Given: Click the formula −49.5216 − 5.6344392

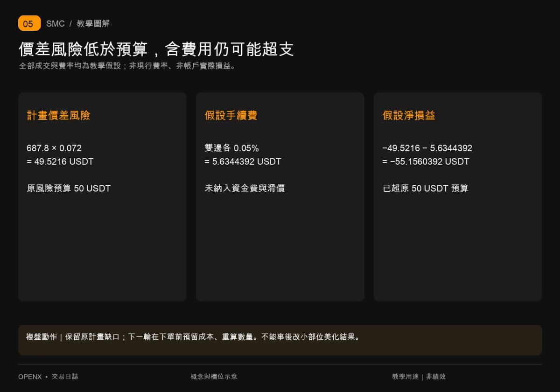Looking at the screenshot, I should coord(427,148).
